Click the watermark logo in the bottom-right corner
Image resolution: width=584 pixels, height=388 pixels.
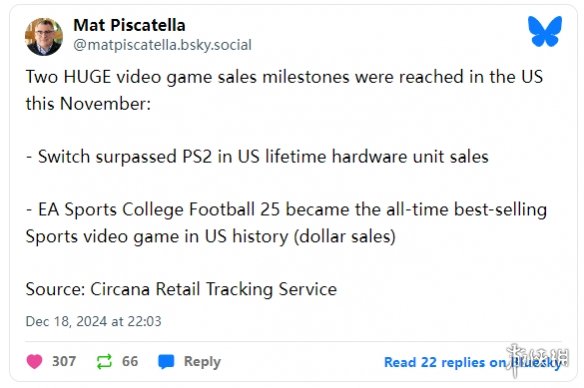click(537, 360)
